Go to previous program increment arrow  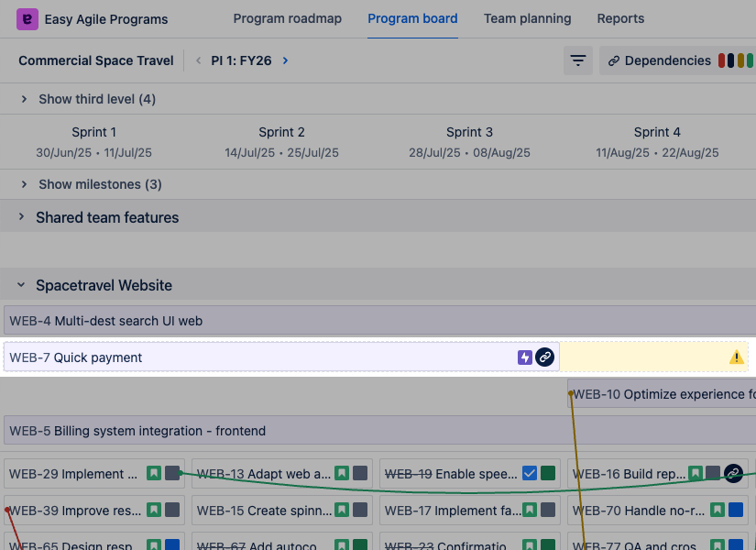[198, 60]
